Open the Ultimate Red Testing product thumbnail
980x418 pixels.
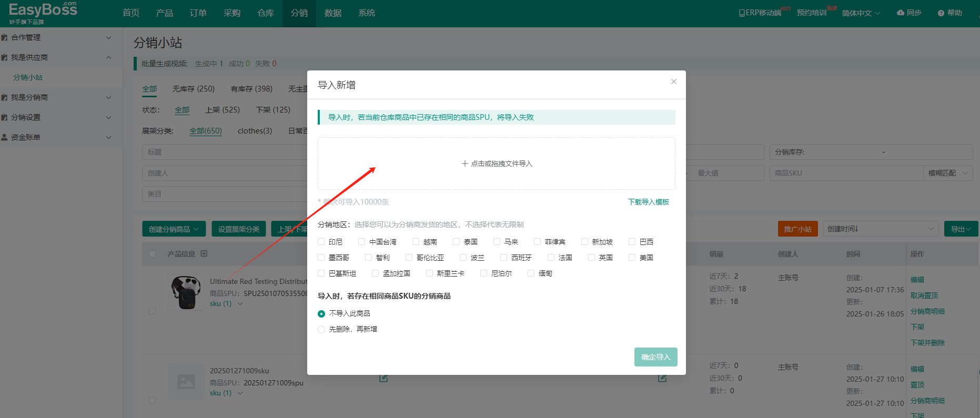[186, 292]
